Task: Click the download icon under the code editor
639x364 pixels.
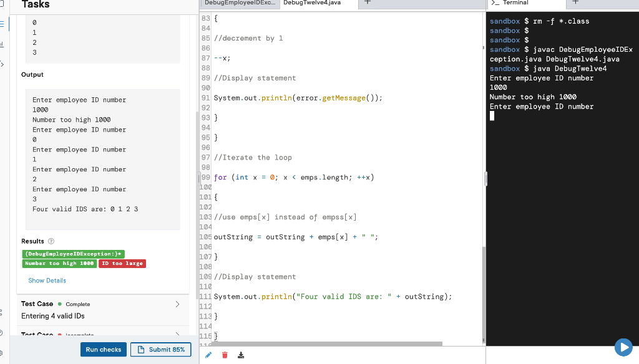Action: (240, 355)
